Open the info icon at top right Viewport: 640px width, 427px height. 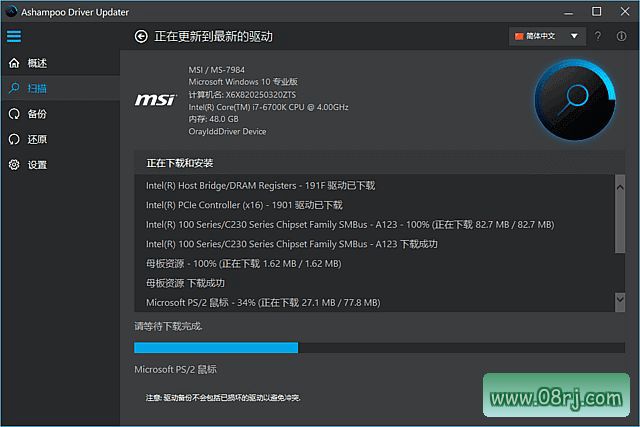pyautogui.click(x=622, y=36)
